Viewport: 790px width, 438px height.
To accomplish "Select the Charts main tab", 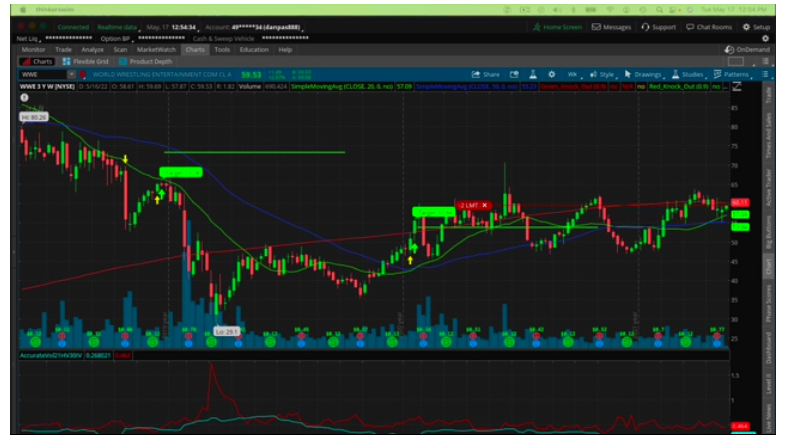I will [x=194, y=49].
